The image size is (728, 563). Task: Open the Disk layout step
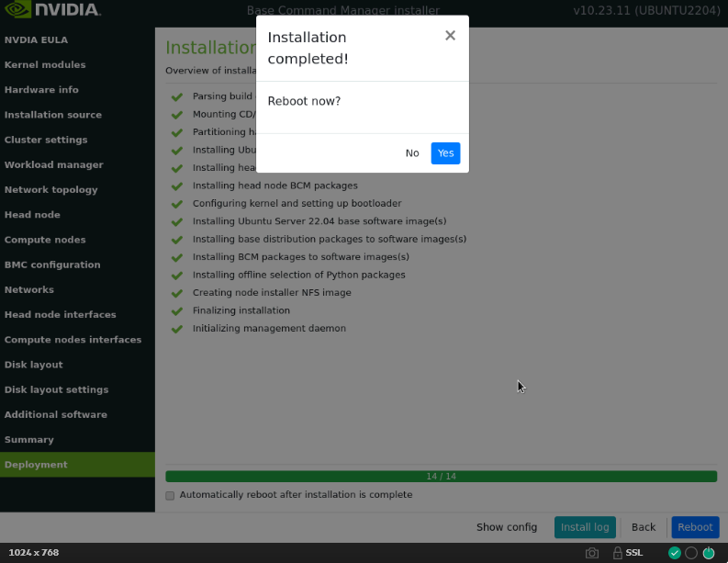[34, 365]
